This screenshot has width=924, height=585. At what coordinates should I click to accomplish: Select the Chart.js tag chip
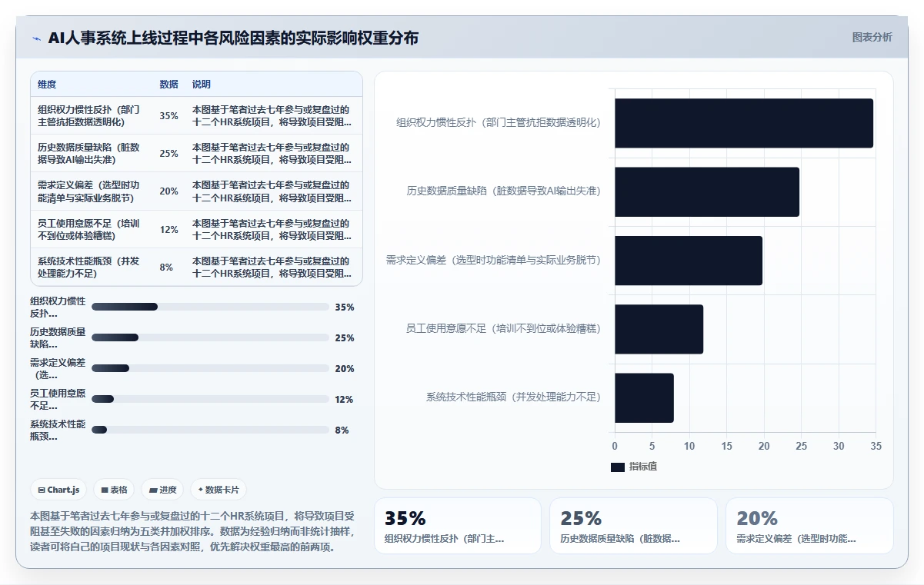(x=58, y=490)
